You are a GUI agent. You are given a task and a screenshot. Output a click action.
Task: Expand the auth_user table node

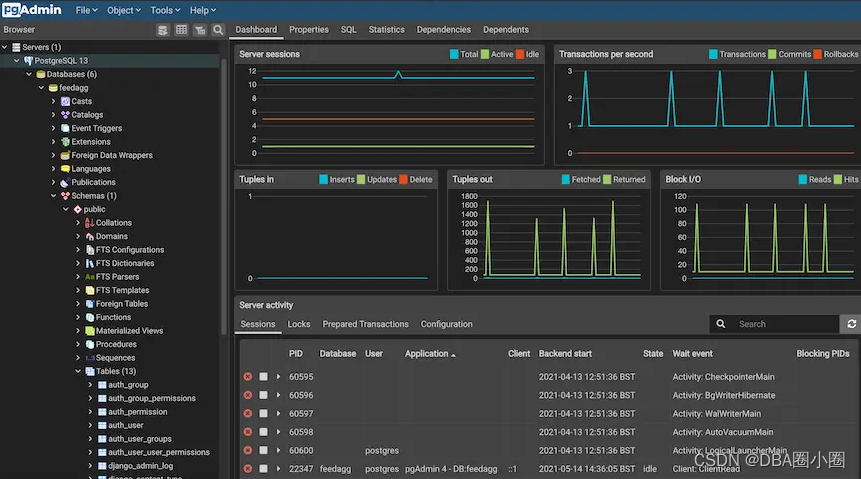click(x=90, y=425)
